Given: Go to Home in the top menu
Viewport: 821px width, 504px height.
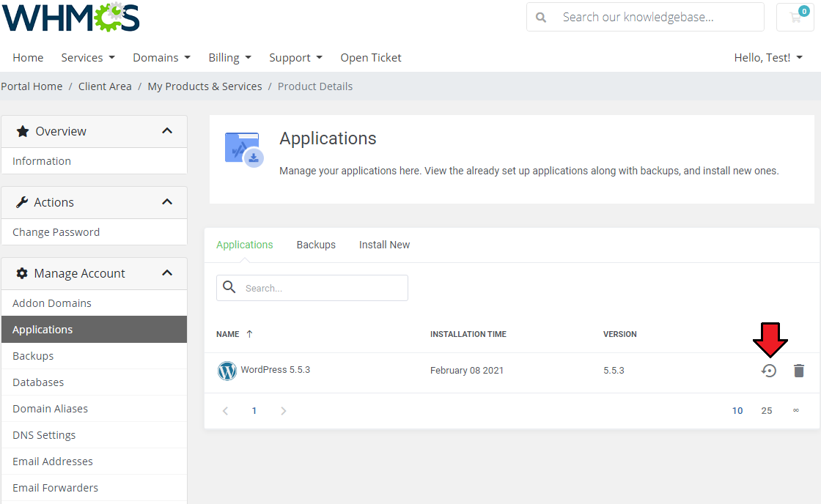Looking at the screenshot, I should tap(29, 58).
